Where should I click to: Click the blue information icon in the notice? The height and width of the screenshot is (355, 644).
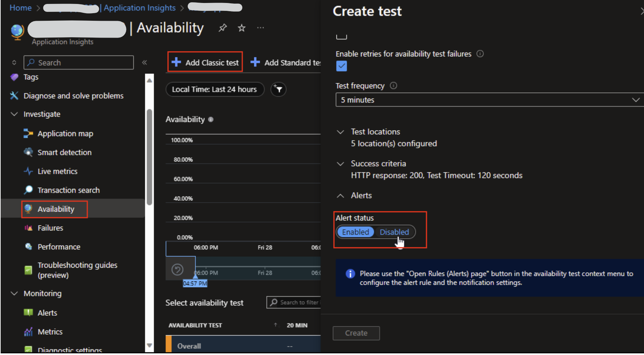coord(350,274)
